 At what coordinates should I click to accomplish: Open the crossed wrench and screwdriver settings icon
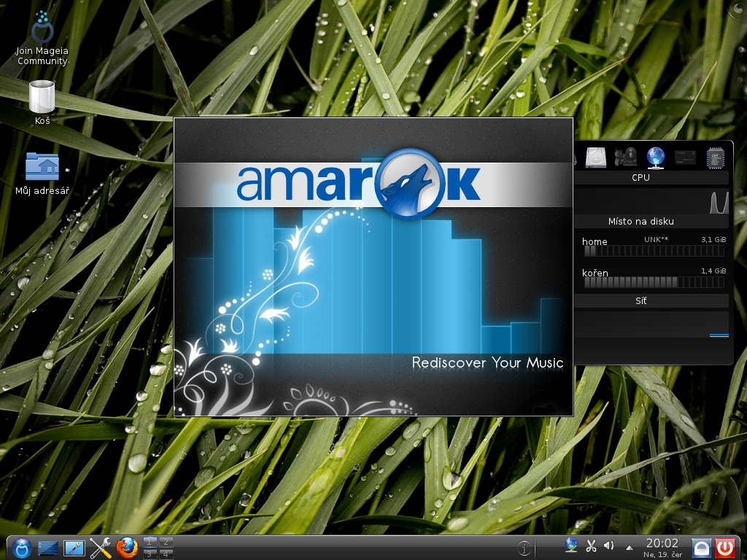(101, 548)
